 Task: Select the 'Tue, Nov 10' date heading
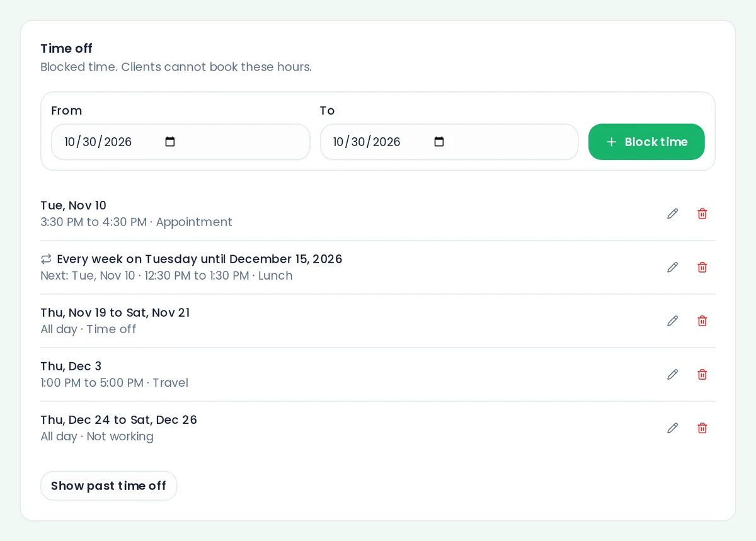point(73,205)
